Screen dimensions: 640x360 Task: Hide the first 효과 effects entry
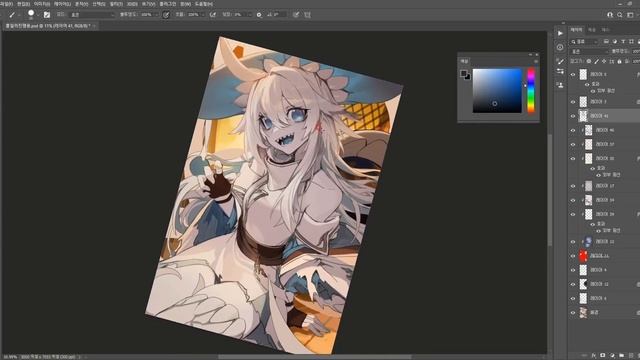pyautogui.click(x=587, y=84)
